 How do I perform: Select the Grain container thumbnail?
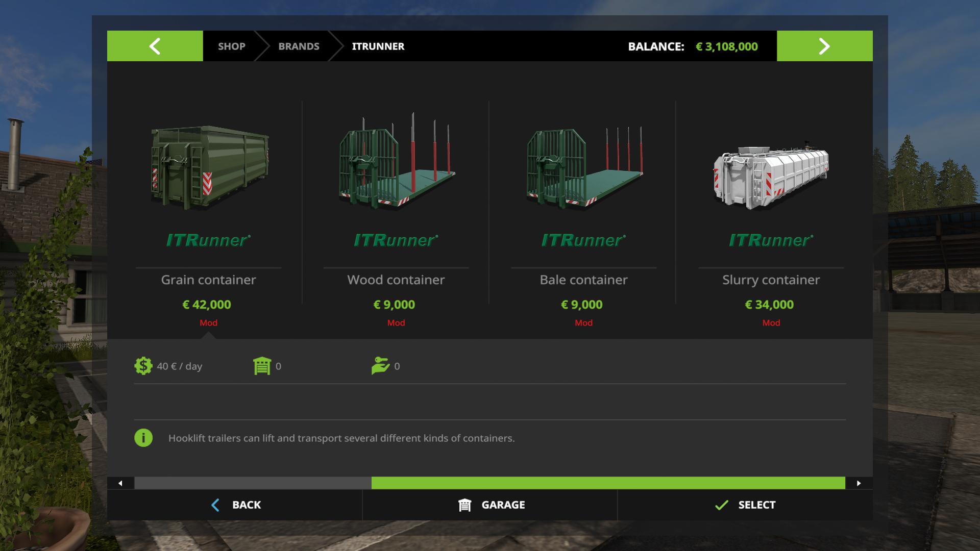point(209,166)
